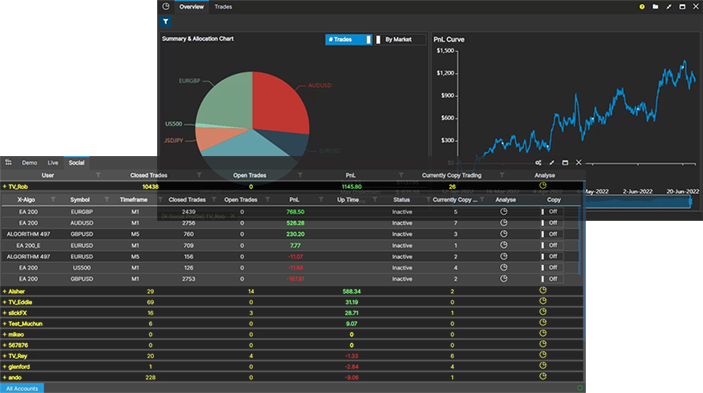Image resolution: width=703 pixels, height=393 pixels.
Task: Select the By Market chart toggle
Action: pos(400,39)
